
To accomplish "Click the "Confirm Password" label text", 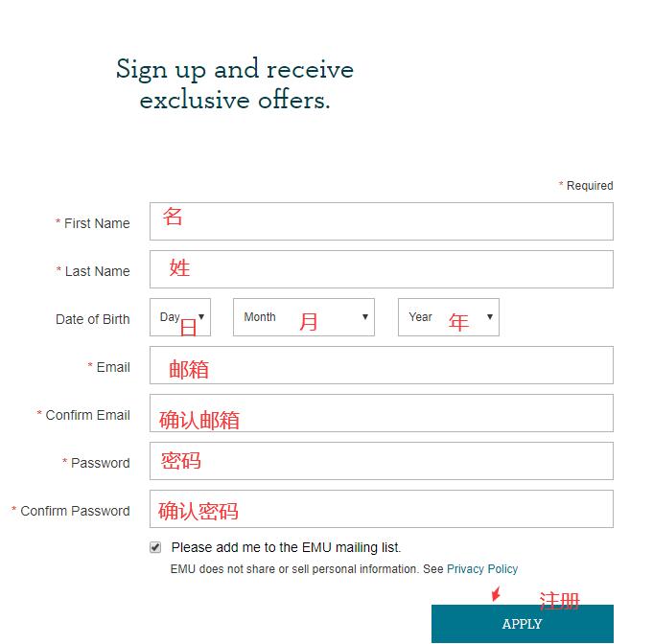I will point(75,511).
